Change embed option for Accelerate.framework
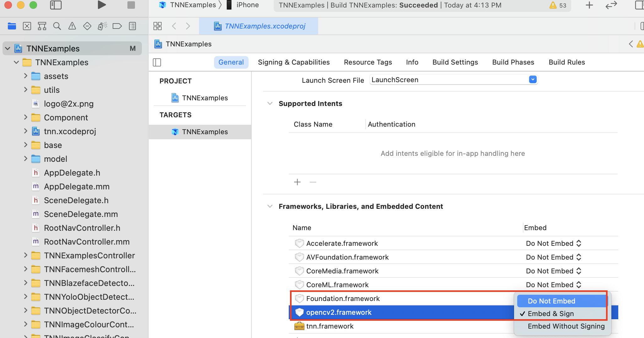This screenshot has height=338, width=644. coord(554,243)
